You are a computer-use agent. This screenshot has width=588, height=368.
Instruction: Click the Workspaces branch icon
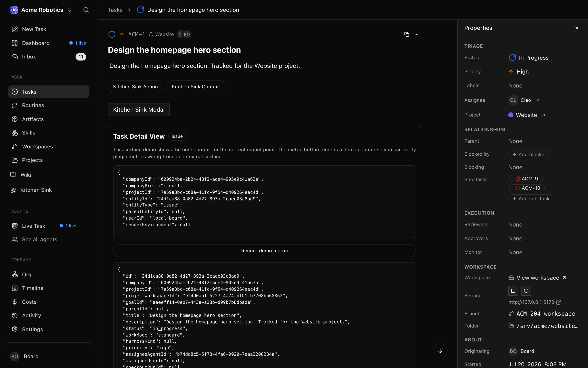point(15,147)
